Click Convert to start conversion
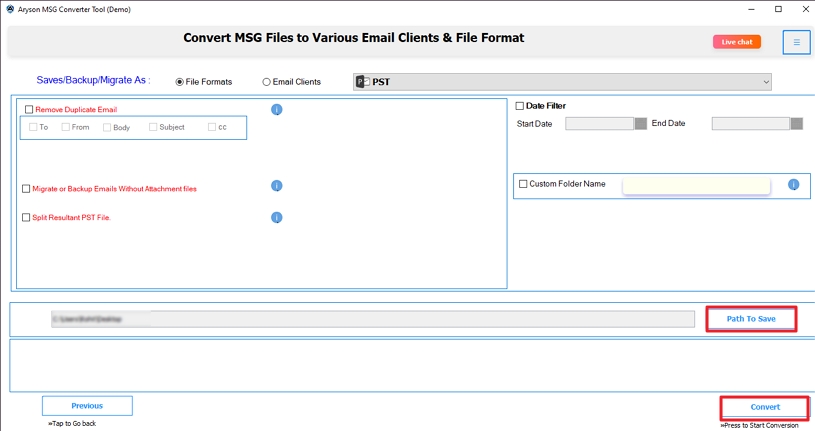The height and width of the screenshot is (431, 815). [x=765, y=407]
